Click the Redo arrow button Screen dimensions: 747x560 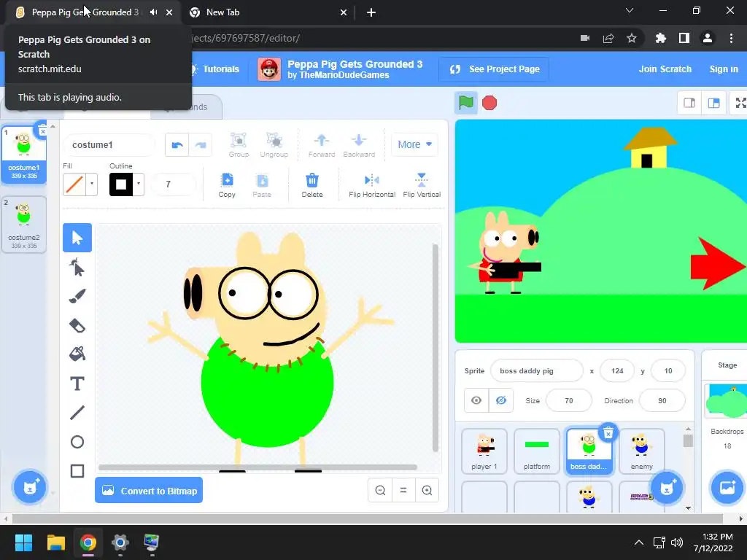201,145
